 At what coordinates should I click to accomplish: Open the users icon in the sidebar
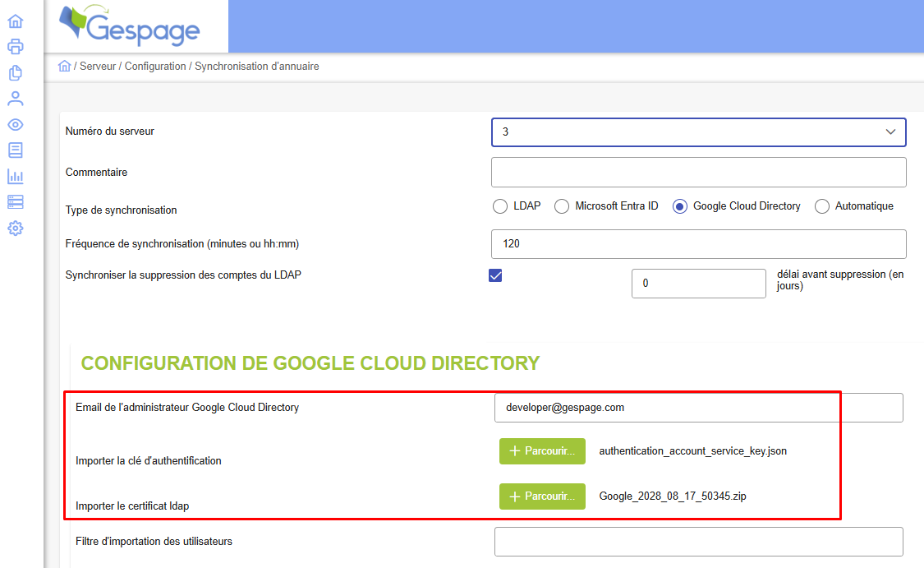pyautogui.click(x=16, y=99)
